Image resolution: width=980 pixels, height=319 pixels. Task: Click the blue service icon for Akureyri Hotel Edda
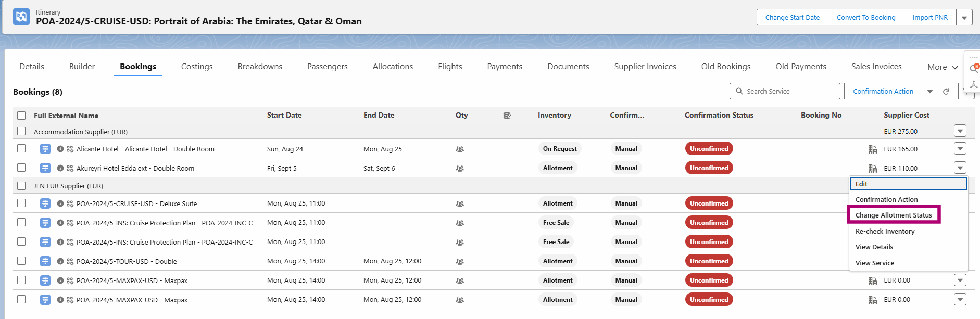tap(45, 168)
